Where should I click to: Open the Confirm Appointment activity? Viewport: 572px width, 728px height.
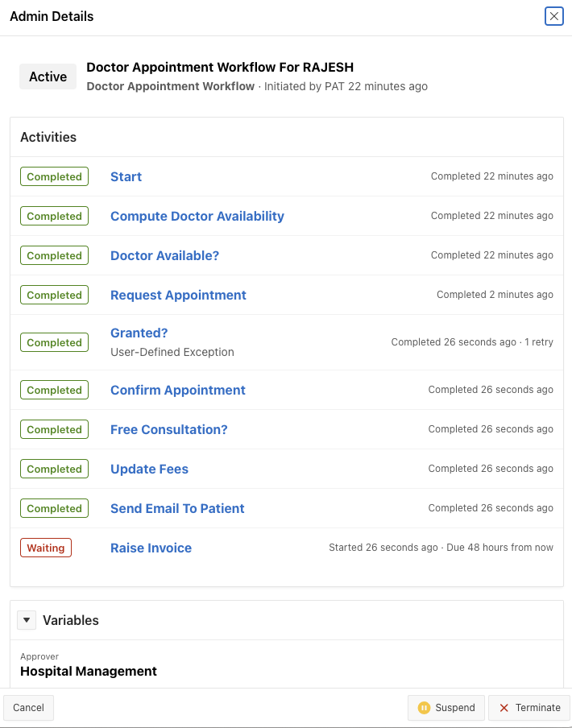177,391
